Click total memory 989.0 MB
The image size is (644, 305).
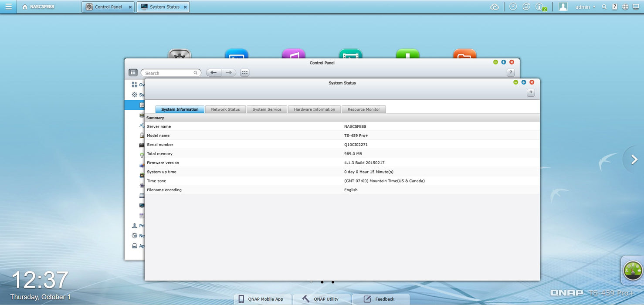click(x=353, y=154)
